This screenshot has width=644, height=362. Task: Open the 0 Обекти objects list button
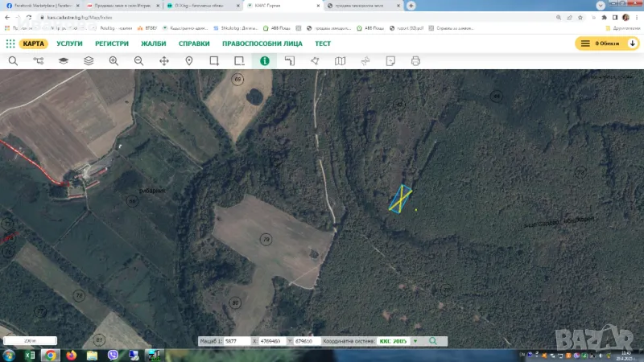coord(601,43)
